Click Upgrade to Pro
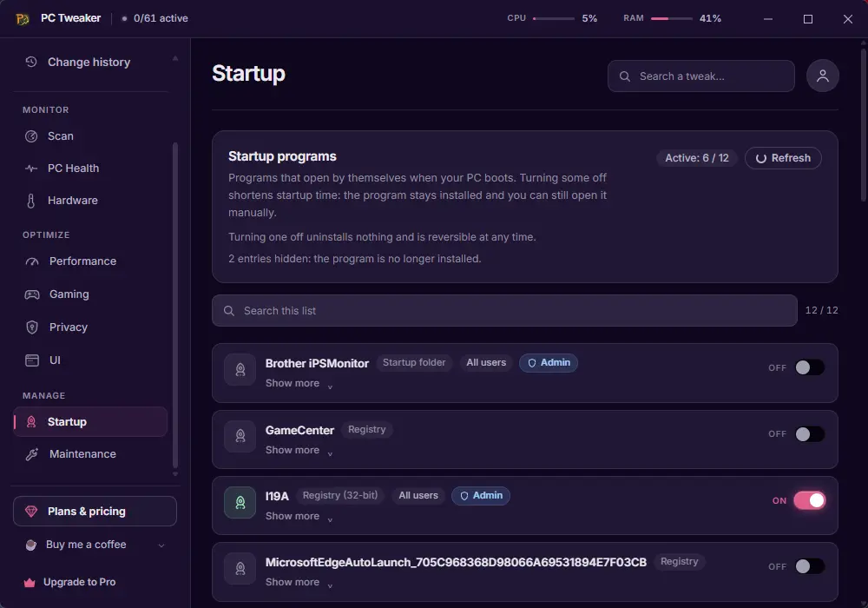 click(x=95, y=583)
